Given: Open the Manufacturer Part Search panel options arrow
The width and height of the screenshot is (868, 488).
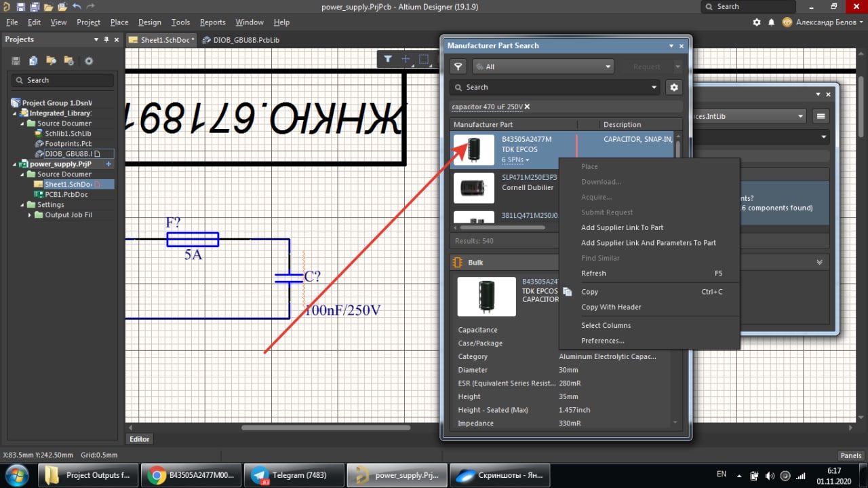Looking at the screenshot, I should (x=672, y=45).
